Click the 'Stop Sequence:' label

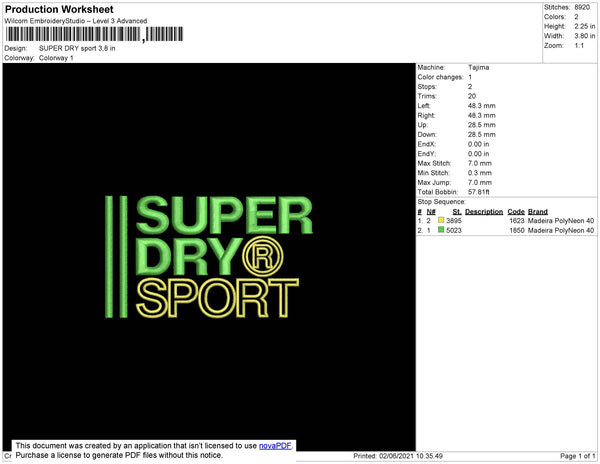coord(441,202)
